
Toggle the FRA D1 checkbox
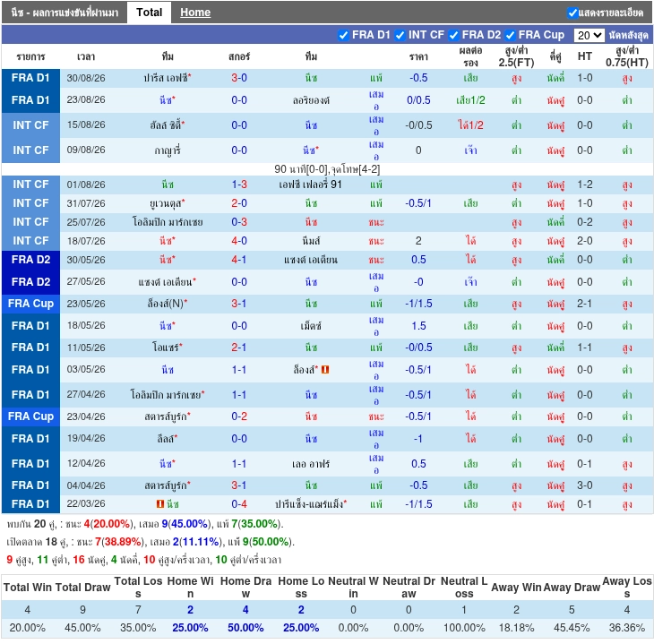(x=343, y=35)
